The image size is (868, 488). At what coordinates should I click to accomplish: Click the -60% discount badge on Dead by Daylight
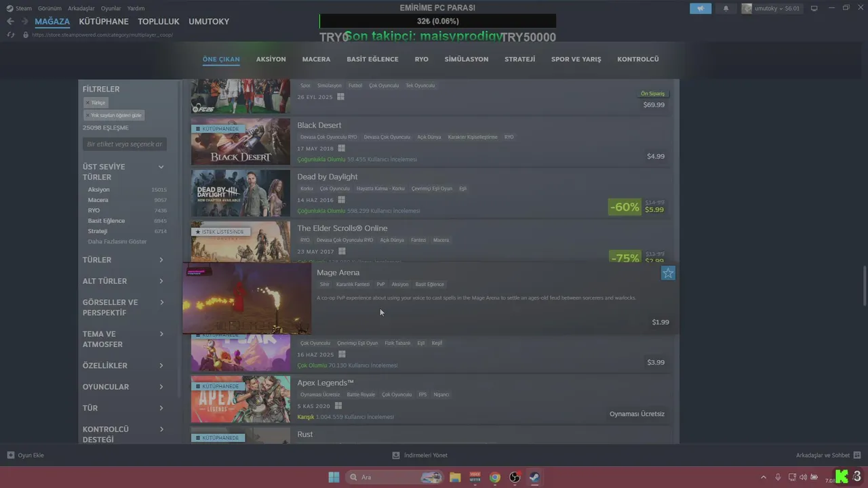(625, 207)
